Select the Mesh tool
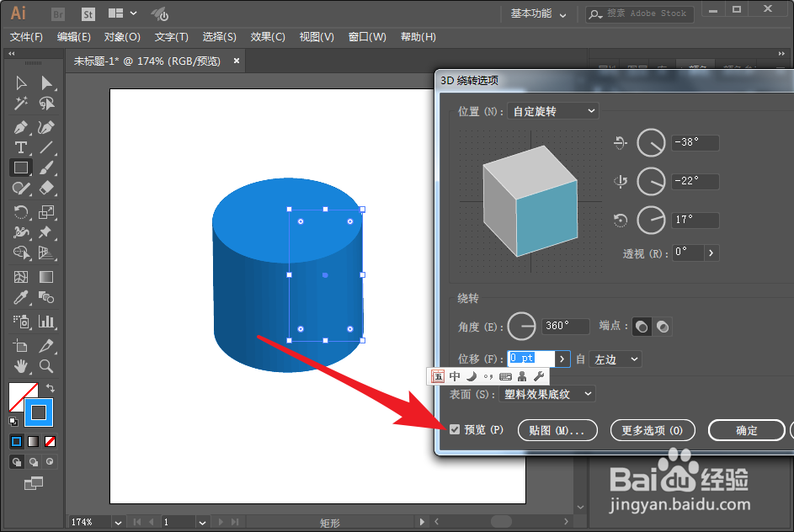794x532 pixels. (21, 277)
